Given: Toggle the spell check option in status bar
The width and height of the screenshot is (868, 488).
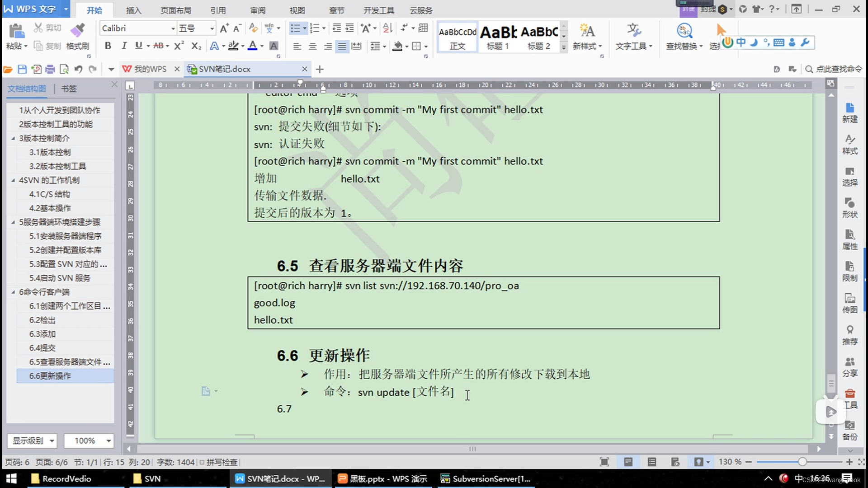Looking at the screenshot, I should point(219,462).
